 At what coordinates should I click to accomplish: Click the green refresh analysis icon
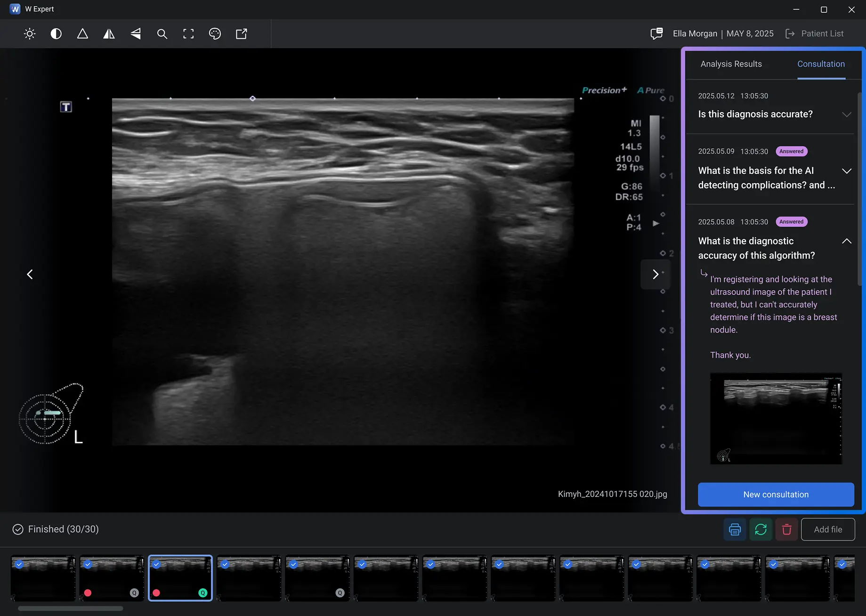pyautogui.click(x=761, y=529)
